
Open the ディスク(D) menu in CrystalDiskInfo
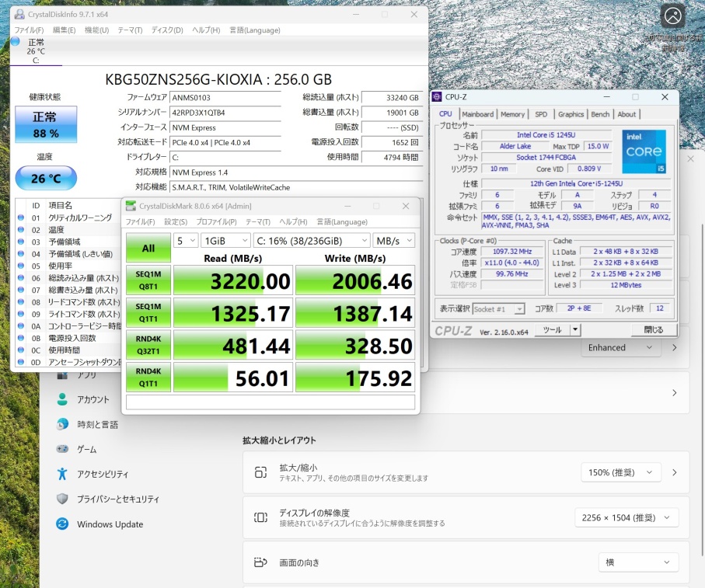click(x=166, y=30)
